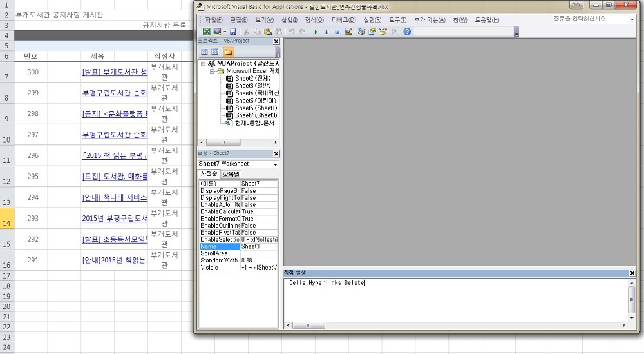Run the macro with green play icon
The width and height of the screenshot is (644, 354).
(x=316, y=32)
